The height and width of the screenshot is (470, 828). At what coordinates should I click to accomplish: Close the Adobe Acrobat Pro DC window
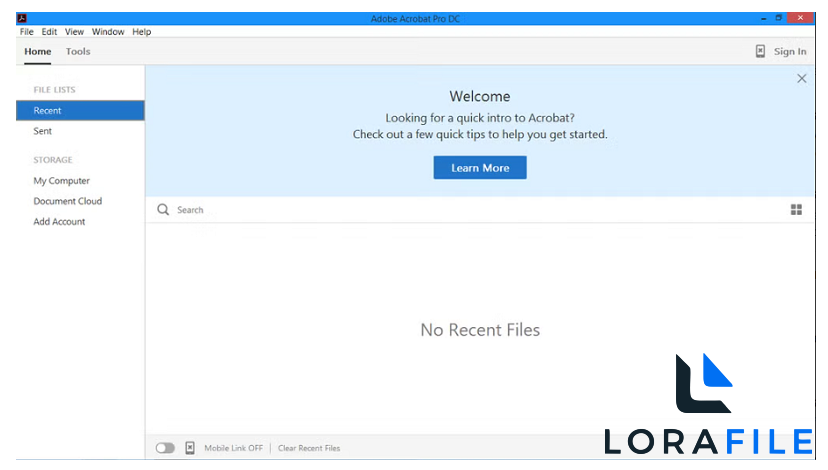(800, 18)
